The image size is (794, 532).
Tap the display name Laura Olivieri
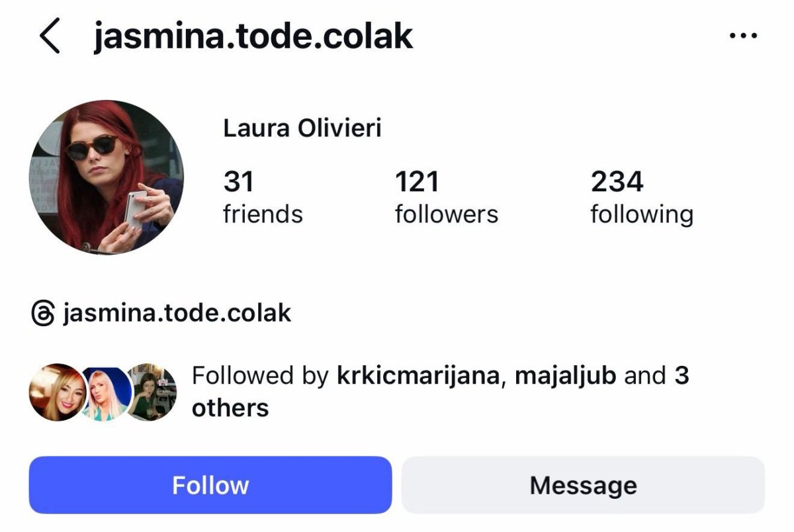point(302,128)
